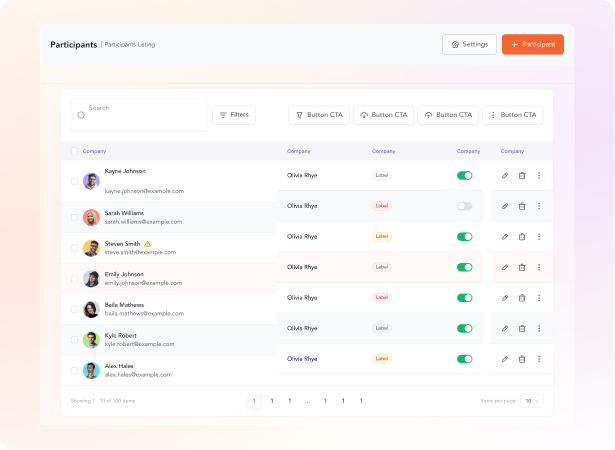Disable the toggle for Emily Johnson

tap(465, 267)
